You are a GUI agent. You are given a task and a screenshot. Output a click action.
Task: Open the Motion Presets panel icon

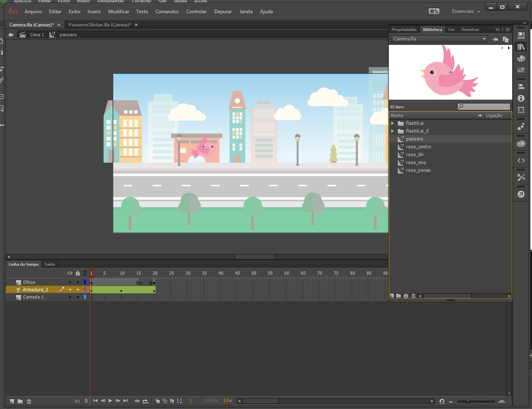click(x=521, y=126)
